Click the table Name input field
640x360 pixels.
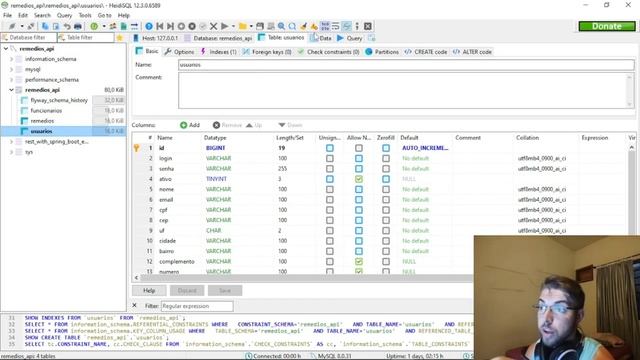[x=406, y=64]
